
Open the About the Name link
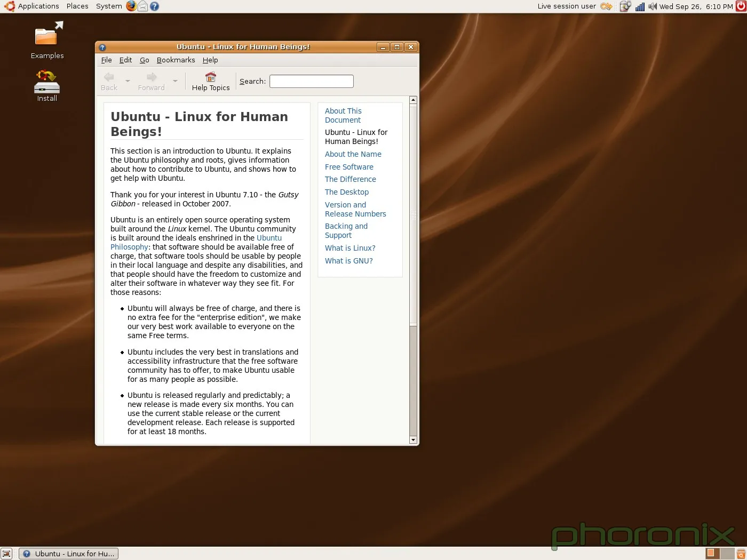coord(353,154)
